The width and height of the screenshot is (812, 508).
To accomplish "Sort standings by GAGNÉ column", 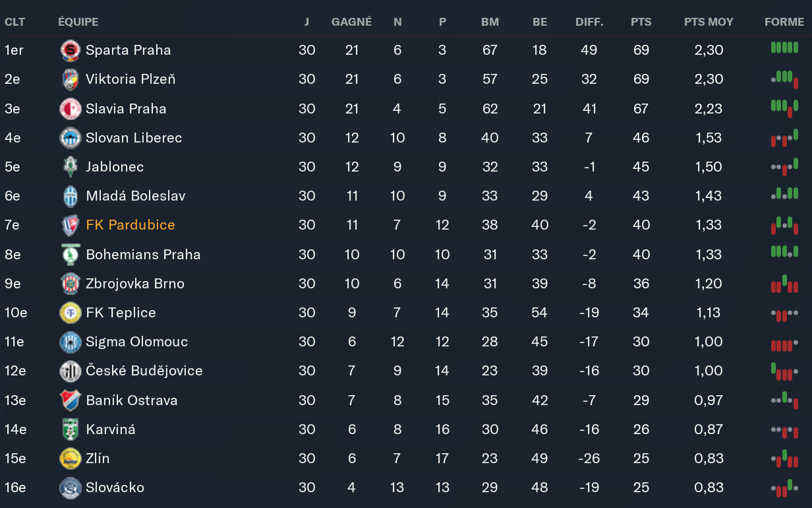I will [351, 22].
